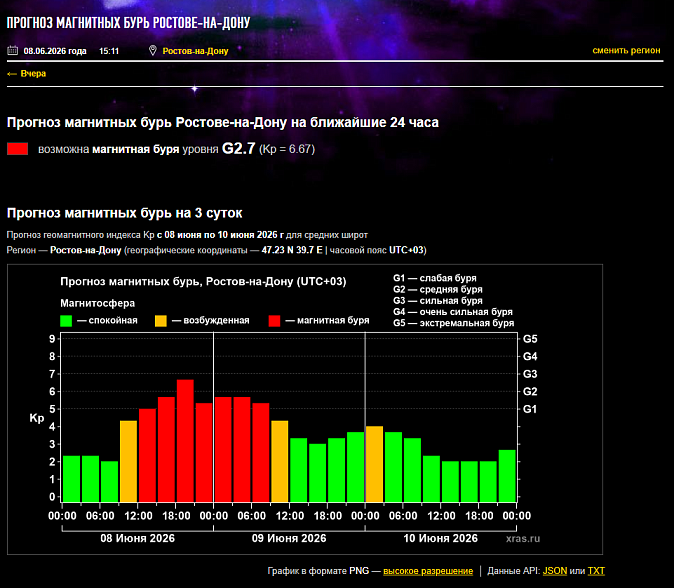The width and height of the screenshot is (674, 588).
Task: Open TXT API data link
Action: pos(596,571)
